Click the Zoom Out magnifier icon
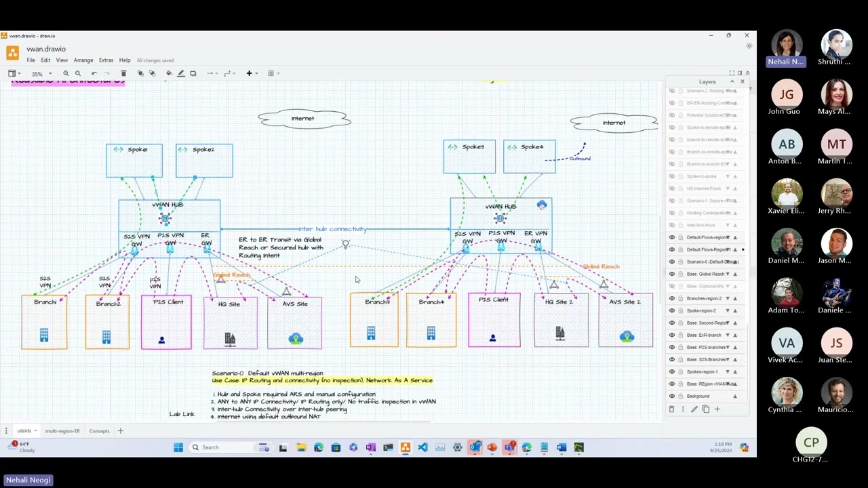 click(x=78, y=73)
